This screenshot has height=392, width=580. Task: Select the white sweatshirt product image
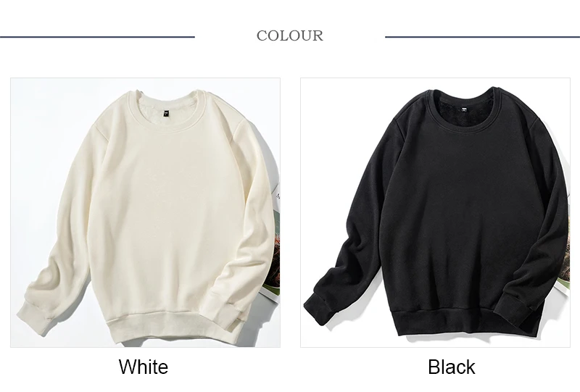point(146,212)
